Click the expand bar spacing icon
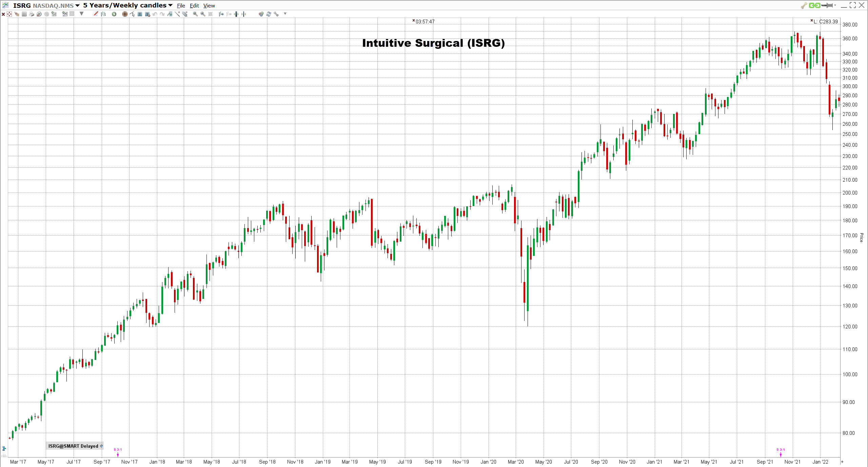Viewport: 868px width, 467px height. [x=236, y=14]
